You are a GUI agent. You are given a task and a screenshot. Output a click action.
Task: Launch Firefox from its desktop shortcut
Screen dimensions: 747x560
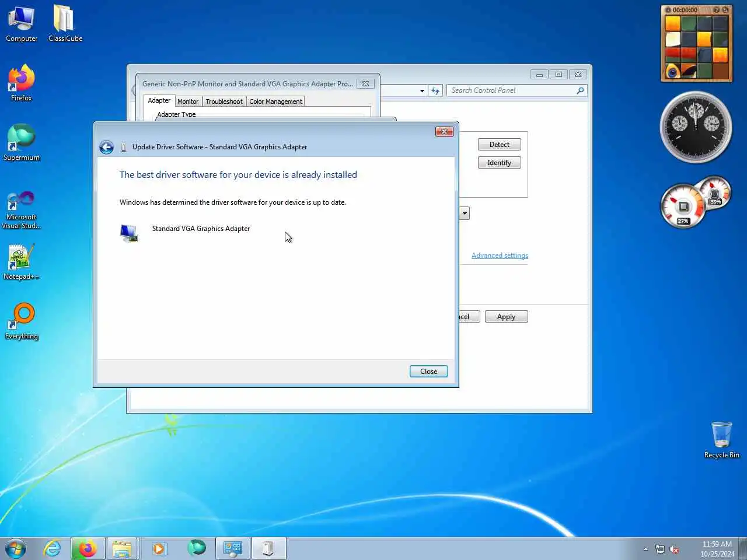click(x=22, y=83)
